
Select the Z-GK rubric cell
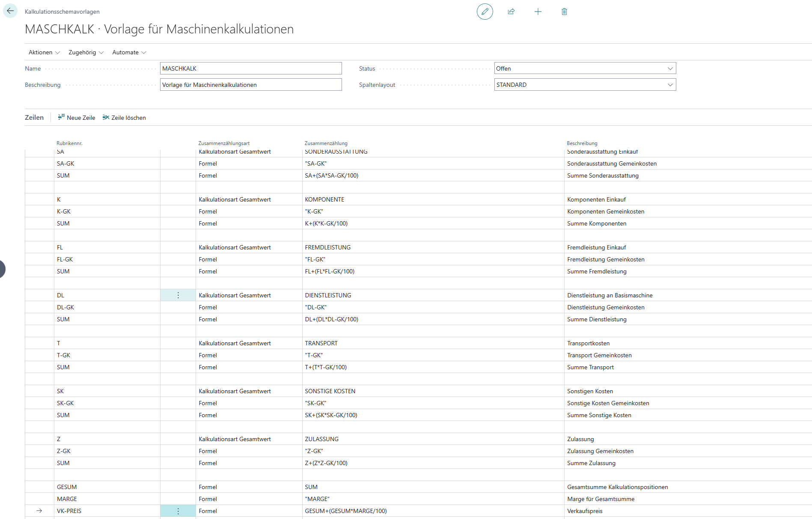(107, 451)
